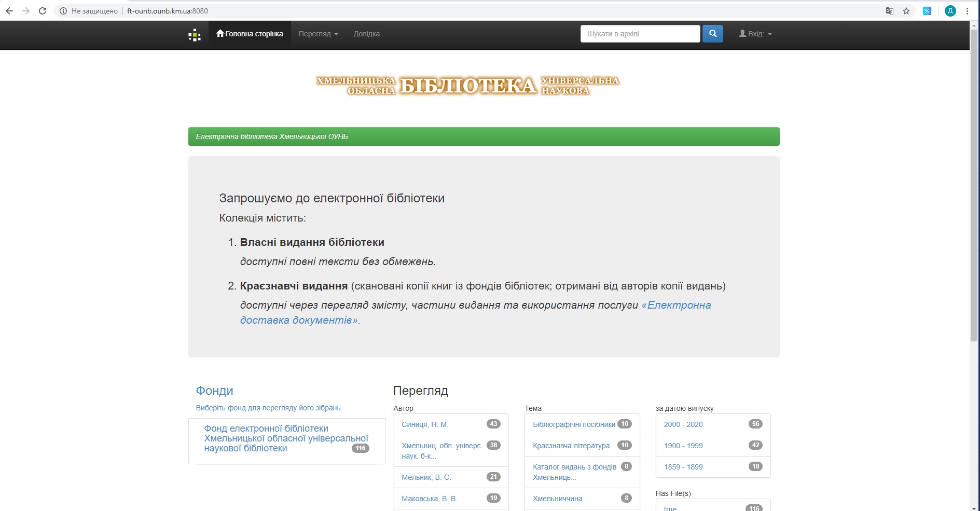
Task: Bookmark this page using the star icon
Action: (906, 11)
